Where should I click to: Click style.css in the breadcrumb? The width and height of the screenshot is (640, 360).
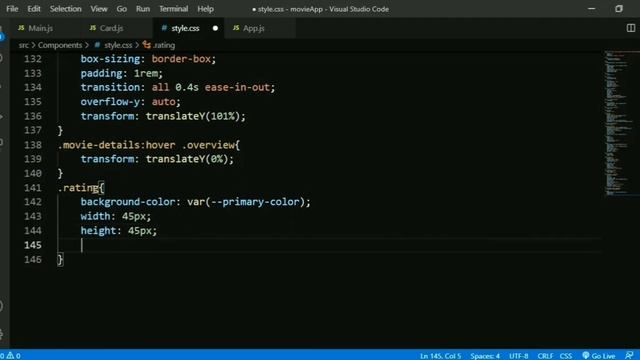pos(118,45)
